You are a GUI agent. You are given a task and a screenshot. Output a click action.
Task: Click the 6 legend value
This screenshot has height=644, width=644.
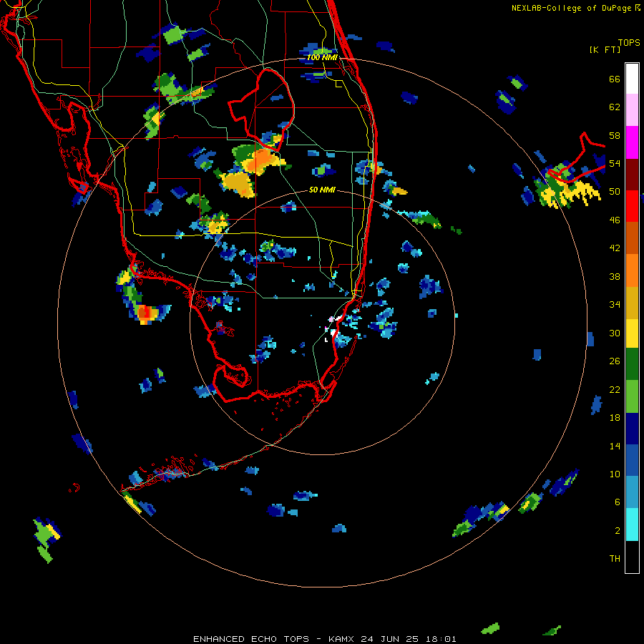point(618,502)
